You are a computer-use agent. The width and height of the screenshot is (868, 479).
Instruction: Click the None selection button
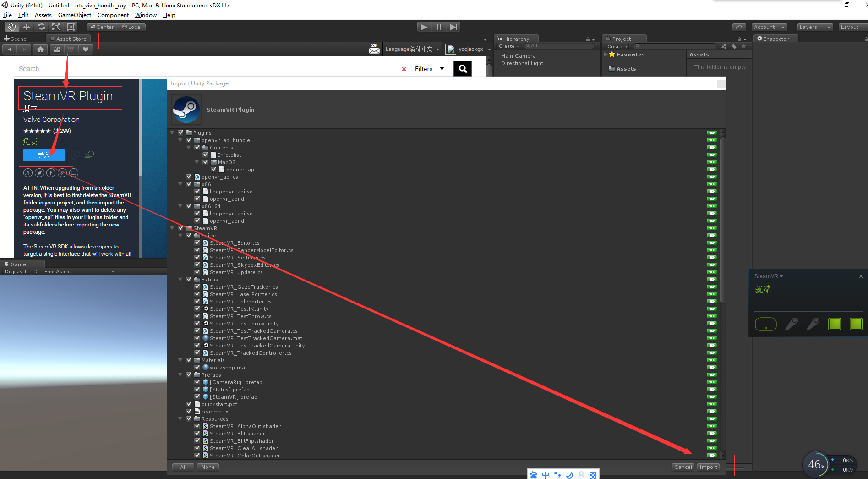pyautogui.click(x=208, y=467)
